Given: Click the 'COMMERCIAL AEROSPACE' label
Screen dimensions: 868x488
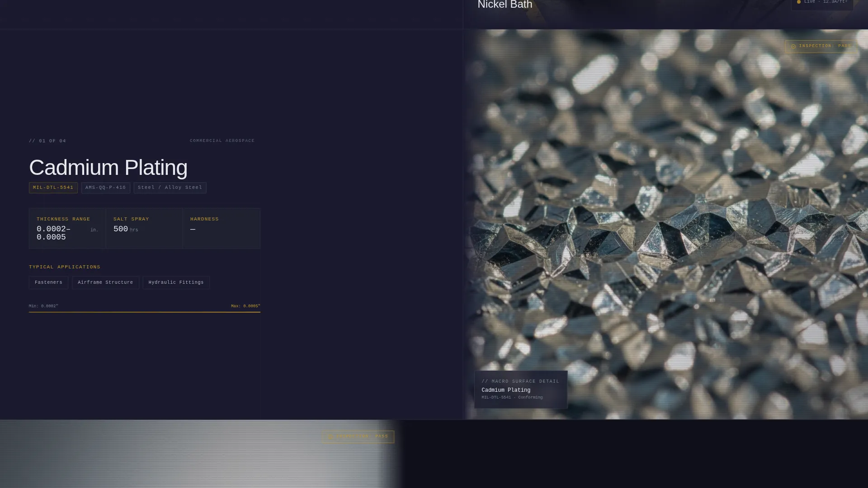Looking at the screenshot, I should tap(222, 141).
